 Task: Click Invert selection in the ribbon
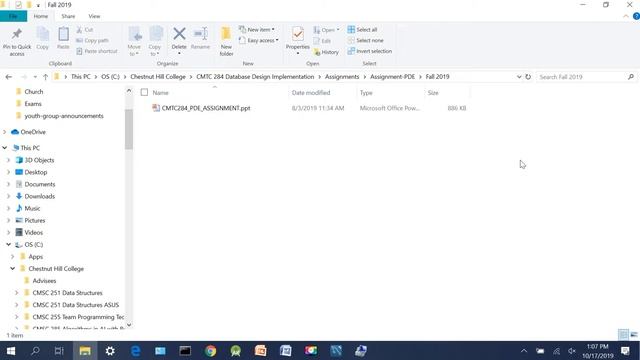coord(370,51)
